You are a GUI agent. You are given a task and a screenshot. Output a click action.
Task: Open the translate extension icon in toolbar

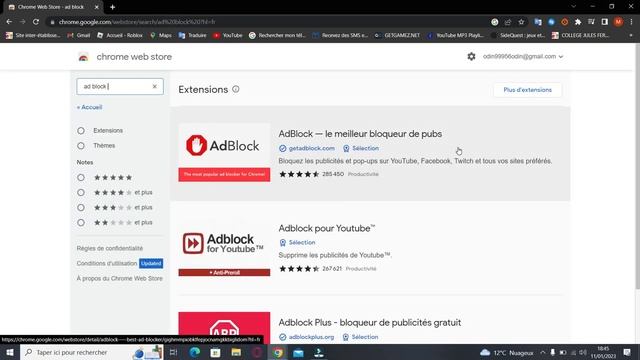(538, 22)
